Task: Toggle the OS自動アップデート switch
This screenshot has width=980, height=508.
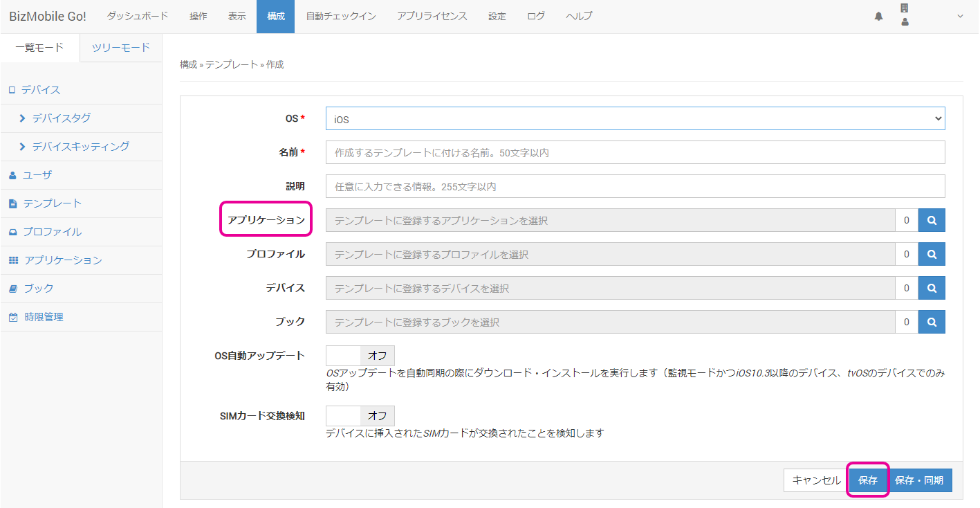Action: coord(360,356)
